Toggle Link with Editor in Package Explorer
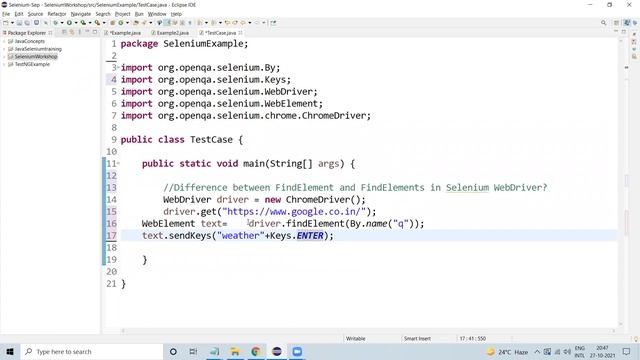 (72, 32)
